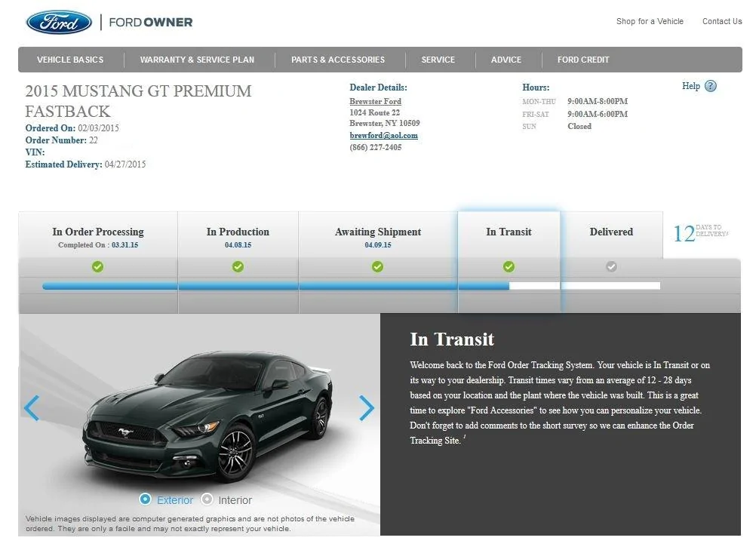756x553 pixels.
Task: Click green checkmark under In Production
Action: 238,266
